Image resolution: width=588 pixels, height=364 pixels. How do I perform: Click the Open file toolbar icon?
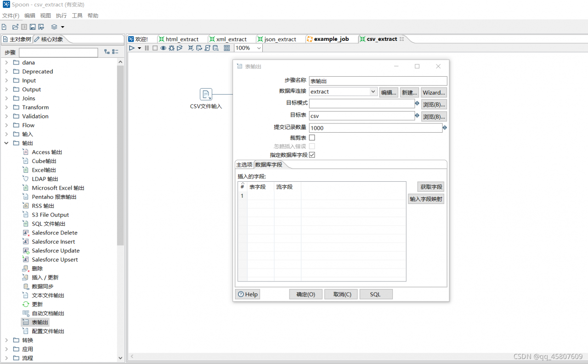[15, 27]
